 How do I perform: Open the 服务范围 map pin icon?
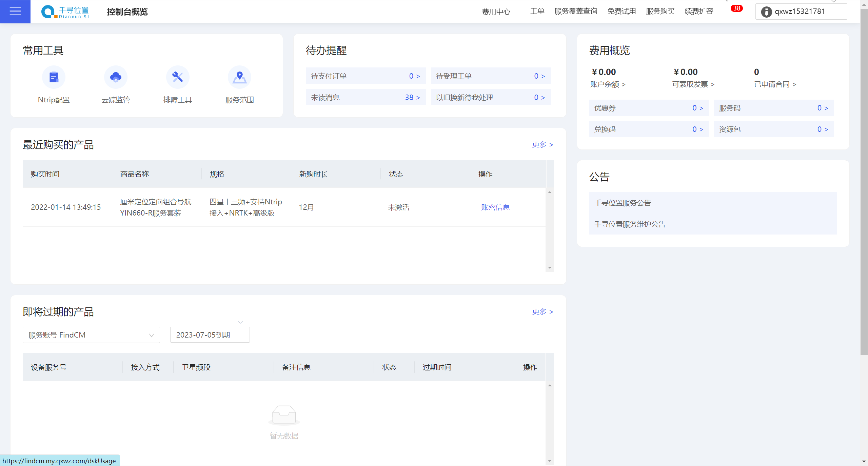[x=239, y=77]
